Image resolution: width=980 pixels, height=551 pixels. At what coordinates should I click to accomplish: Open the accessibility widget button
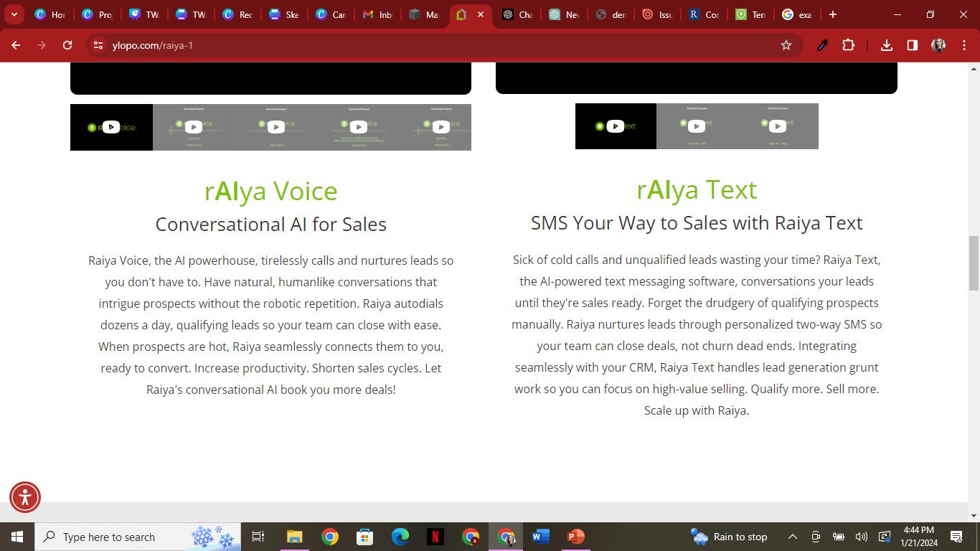25,497
